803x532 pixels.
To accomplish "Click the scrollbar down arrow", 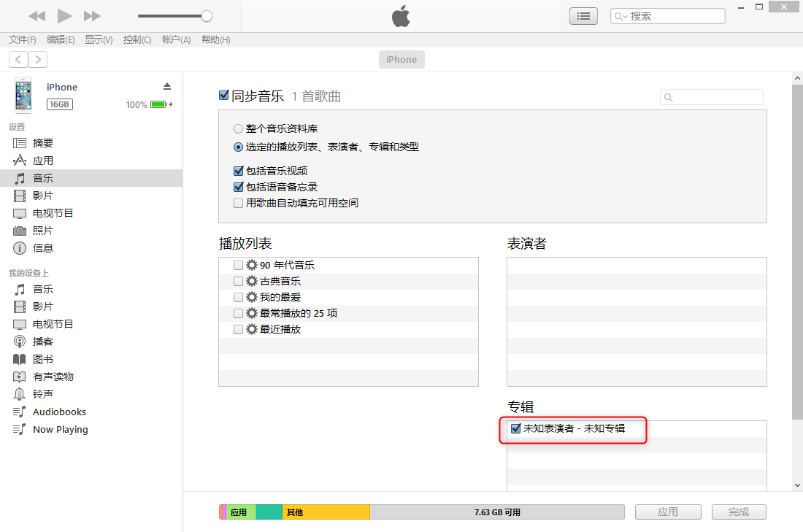I will tap(797, 485).
